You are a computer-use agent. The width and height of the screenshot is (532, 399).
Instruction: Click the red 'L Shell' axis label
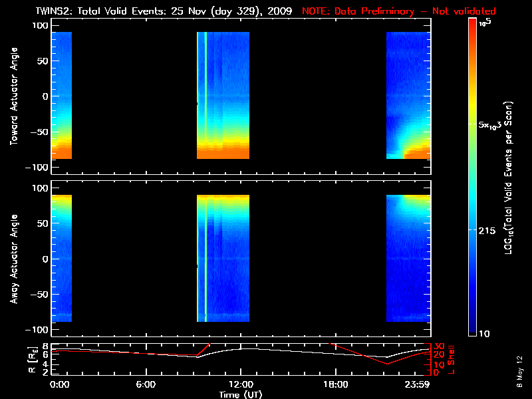pyautogui.click(x=453, y=358)
